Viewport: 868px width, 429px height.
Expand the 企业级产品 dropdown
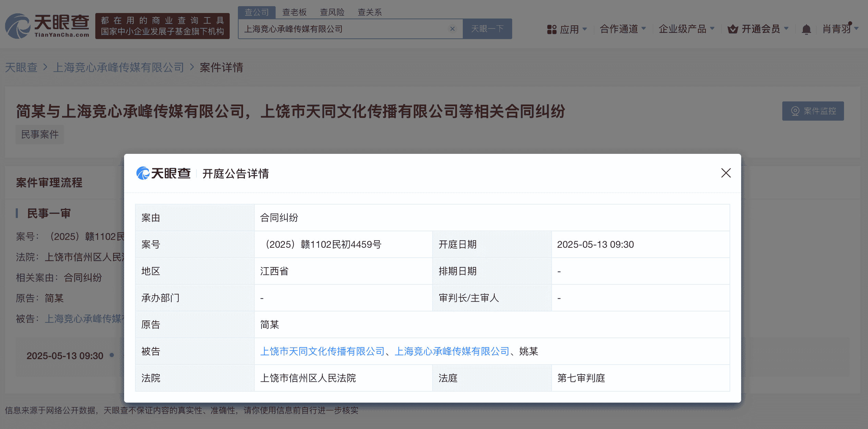[x=686, y=29]
